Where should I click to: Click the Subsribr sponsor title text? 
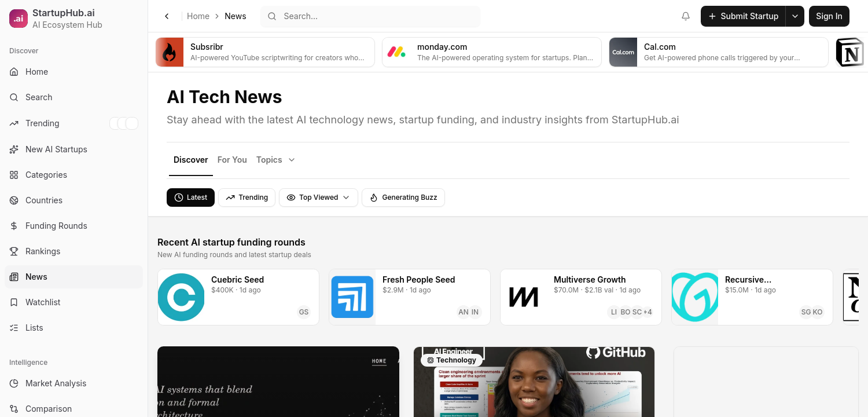click(207, 47)
